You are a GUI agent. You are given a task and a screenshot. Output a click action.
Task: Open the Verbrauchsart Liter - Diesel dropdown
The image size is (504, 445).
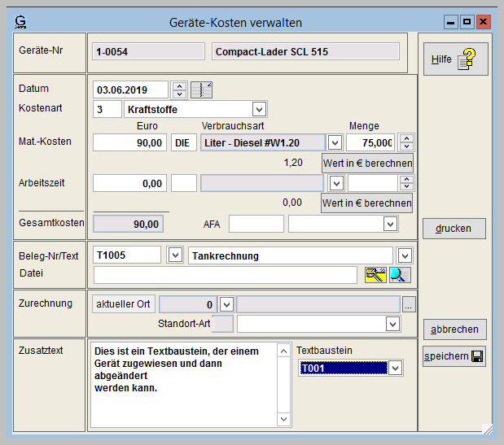[x=335, y=142]
